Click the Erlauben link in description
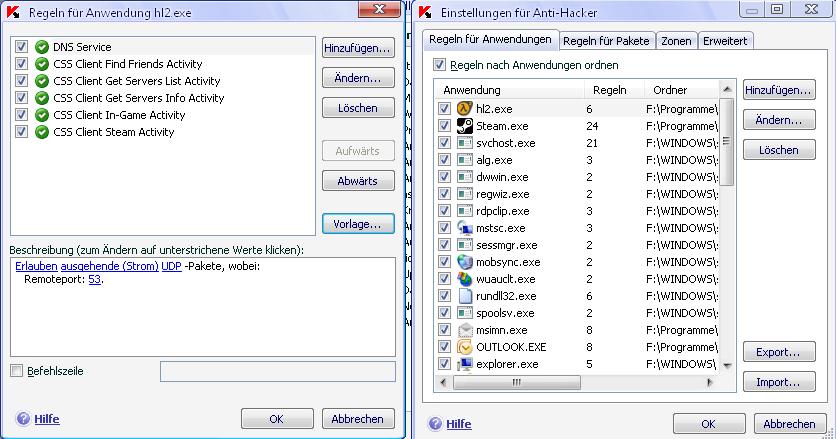 36,266
